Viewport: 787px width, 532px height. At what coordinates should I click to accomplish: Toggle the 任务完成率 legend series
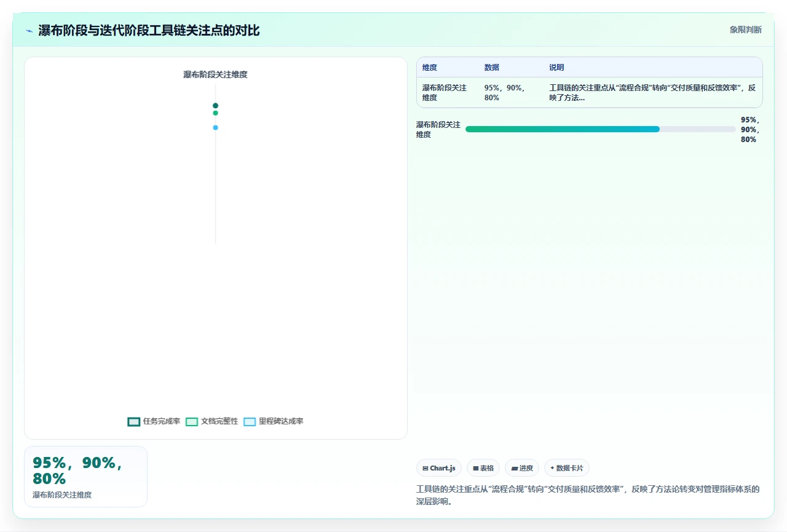154,421
